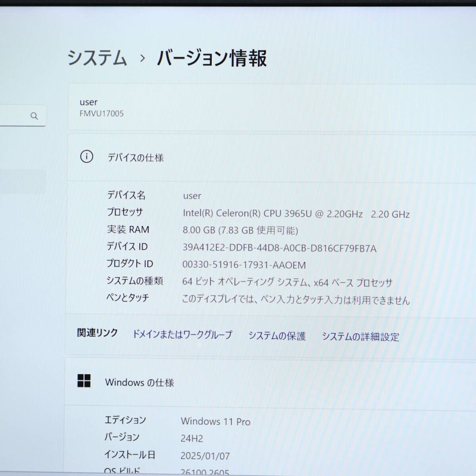476x476 pixels.
Task: Click the デバイス名 label
Action: click(x=126, y=195)
